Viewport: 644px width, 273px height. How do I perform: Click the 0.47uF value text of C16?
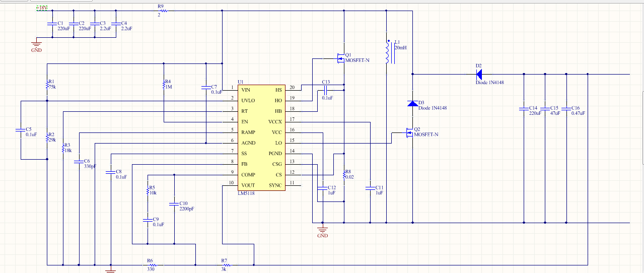point(578,113)
